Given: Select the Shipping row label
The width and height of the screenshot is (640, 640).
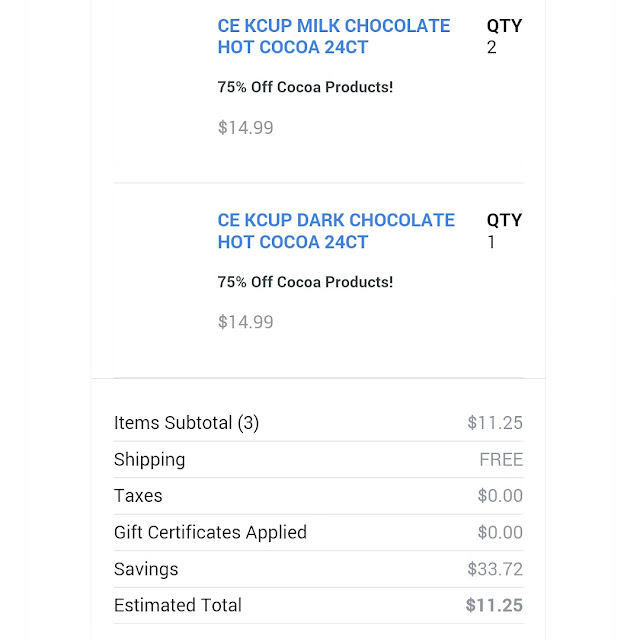Looking at the screenshot, I should coord(149,460).
